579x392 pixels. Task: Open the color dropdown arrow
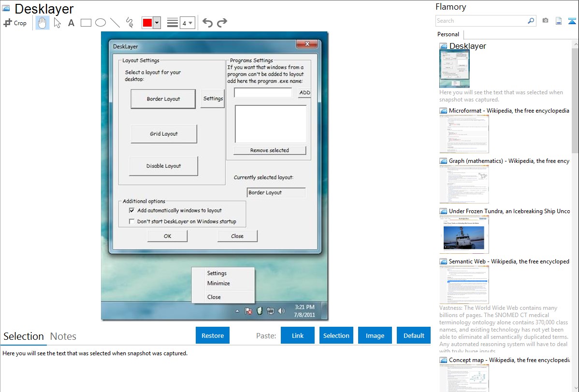tap(157, 23)
